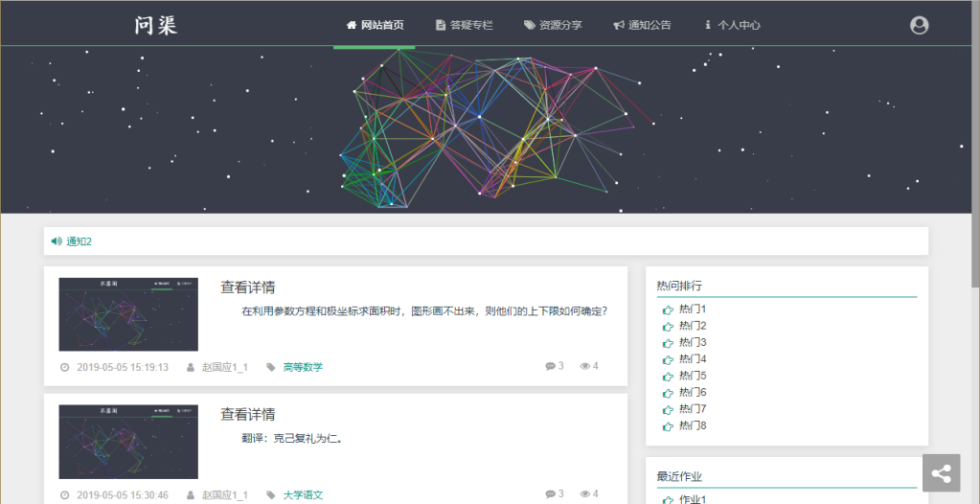Click thumbs-up icon next to 热门3
Viewport: 980px width, 504px height.
click(x=668, y=343)
